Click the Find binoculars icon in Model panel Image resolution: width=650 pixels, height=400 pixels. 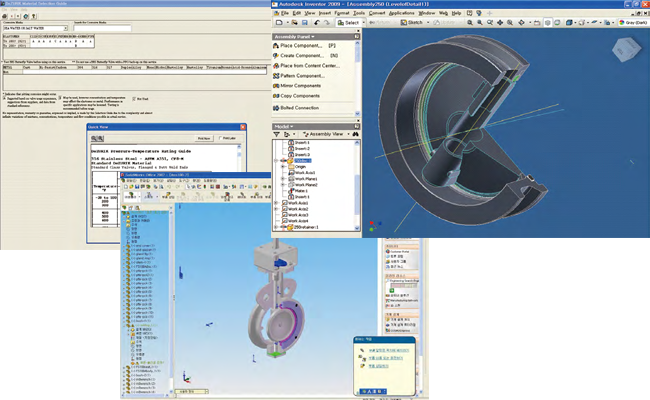point(355,134)
